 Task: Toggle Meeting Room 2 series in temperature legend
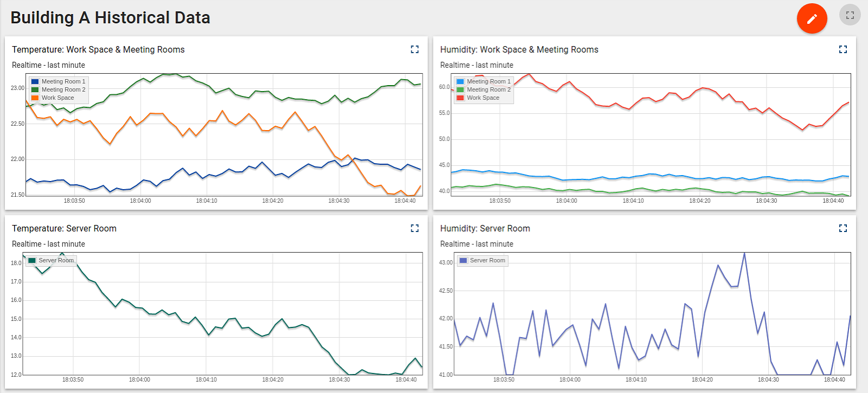coord(63,89)
